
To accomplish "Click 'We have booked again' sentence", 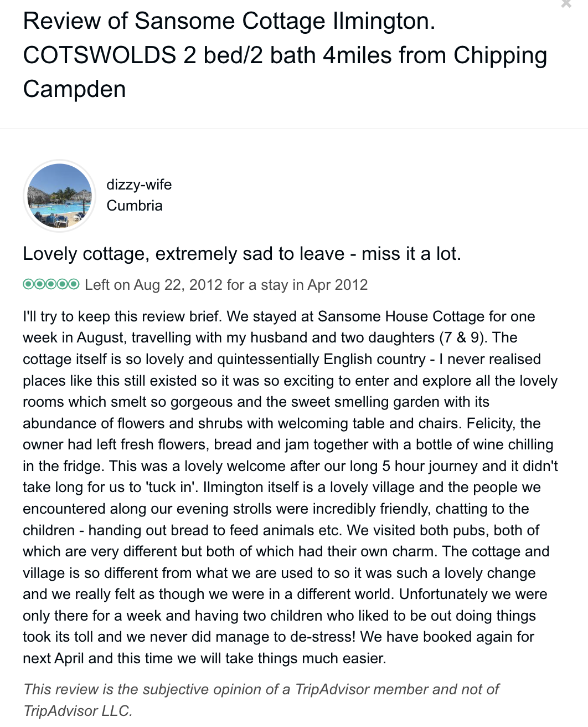I will click(447, 637).
